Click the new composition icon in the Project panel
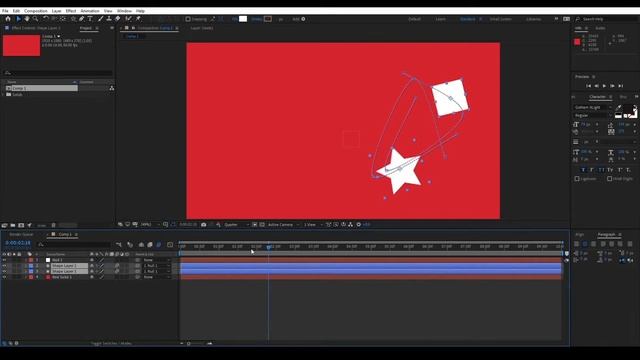 (21, 225)
